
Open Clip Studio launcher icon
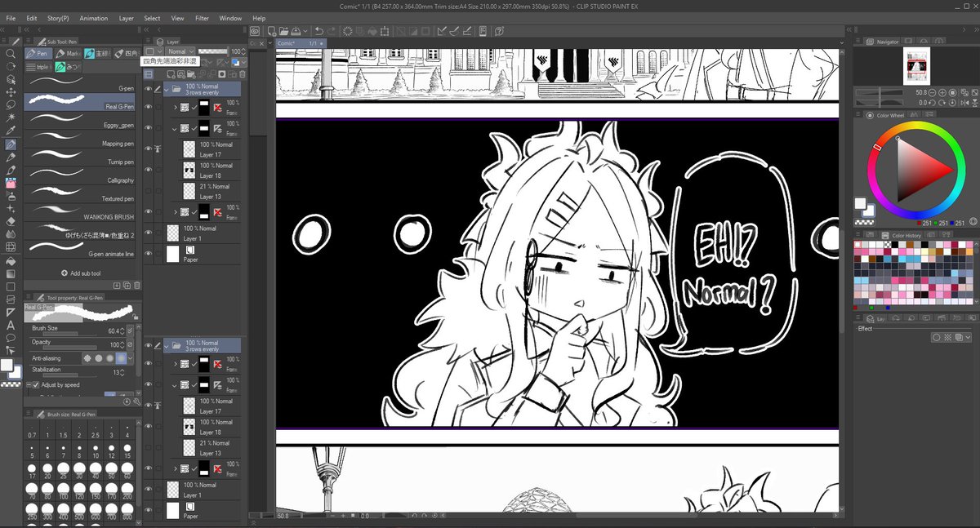click(255, 31)
